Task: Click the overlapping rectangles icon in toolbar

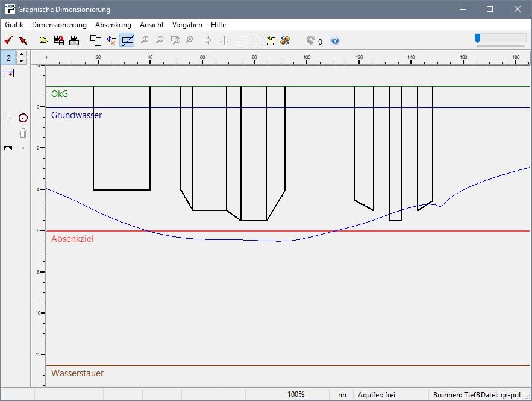Action: point(95,40)
